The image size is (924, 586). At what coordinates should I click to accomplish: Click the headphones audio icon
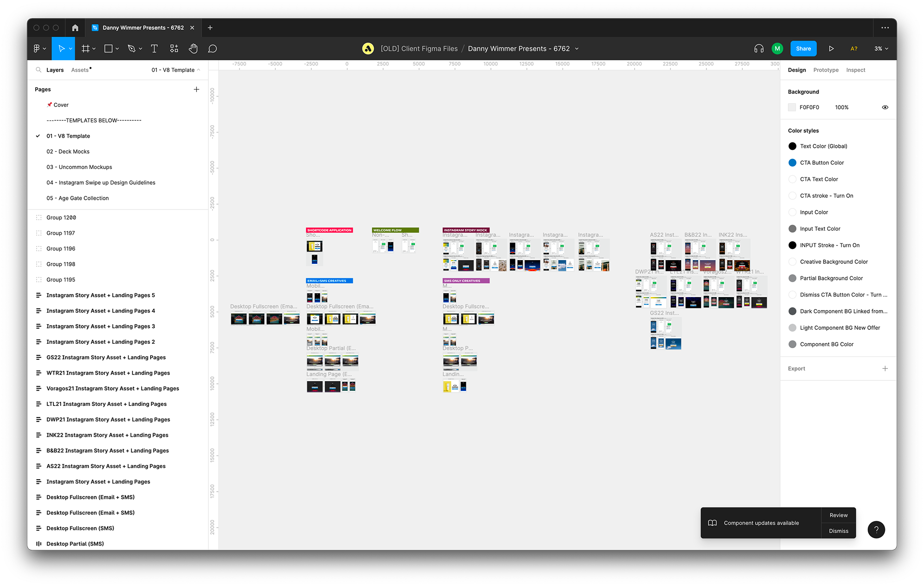[x=759, y=49]
